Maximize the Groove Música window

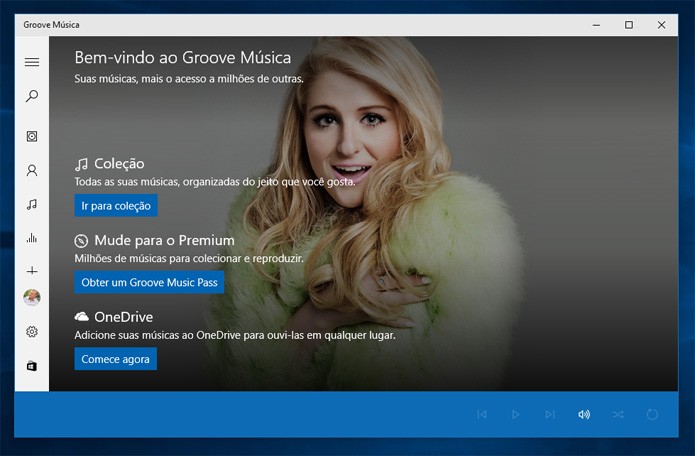pyautogui.click(x=629, y=25)
